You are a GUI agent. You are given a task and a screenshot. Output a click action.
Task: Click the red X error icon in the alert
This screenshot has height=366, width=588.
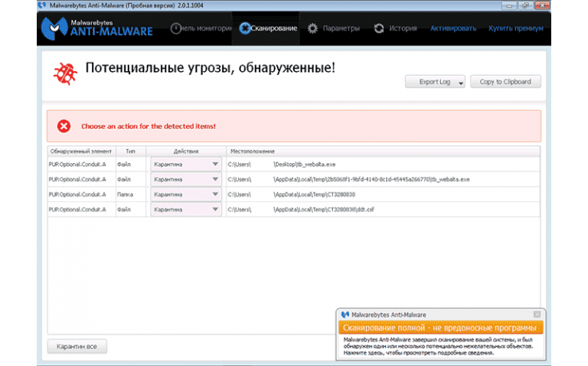64,126
